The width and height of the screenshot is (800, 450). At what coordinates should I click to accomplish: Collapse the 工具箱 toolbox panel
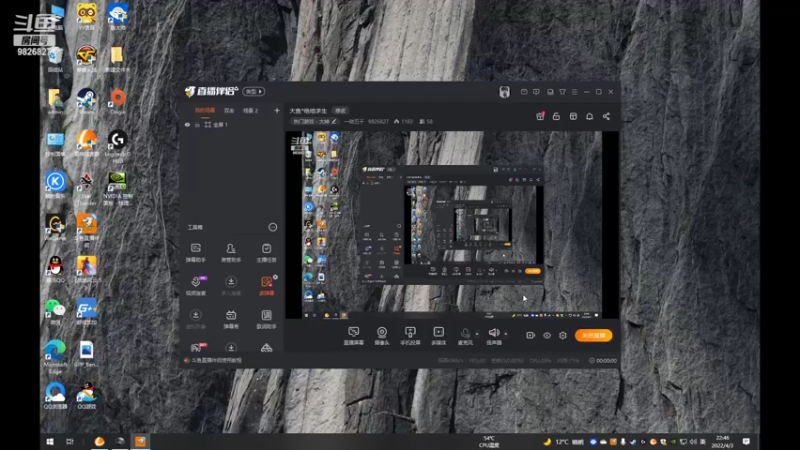(273, 227)
